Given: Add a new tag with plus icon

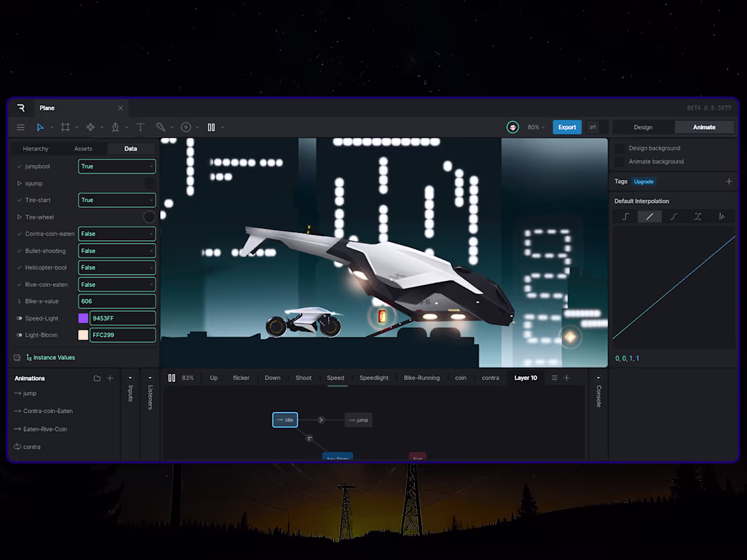Looking at the screenshot, I should click(729, 181).
